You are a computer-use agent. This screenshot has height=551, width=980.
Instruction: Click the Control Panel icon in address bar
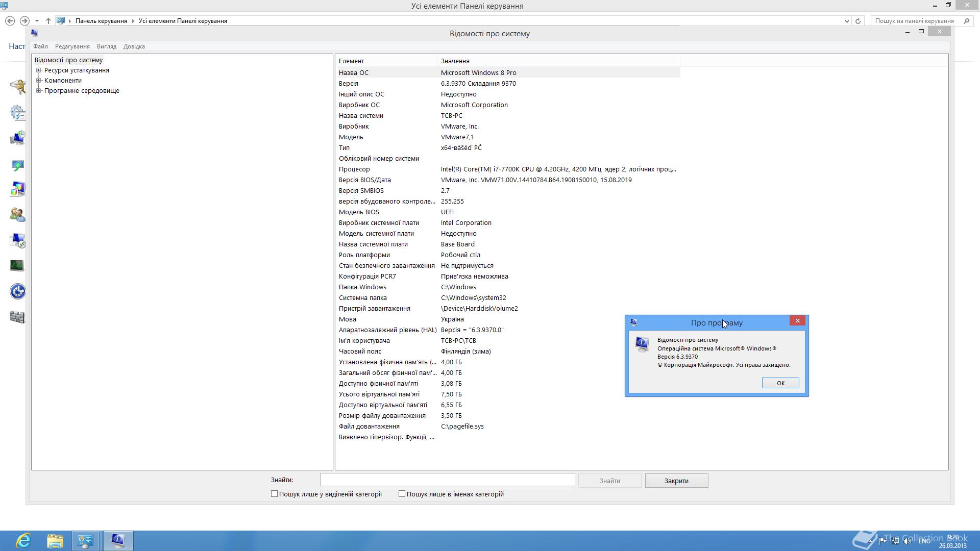(x=61, y=21)
